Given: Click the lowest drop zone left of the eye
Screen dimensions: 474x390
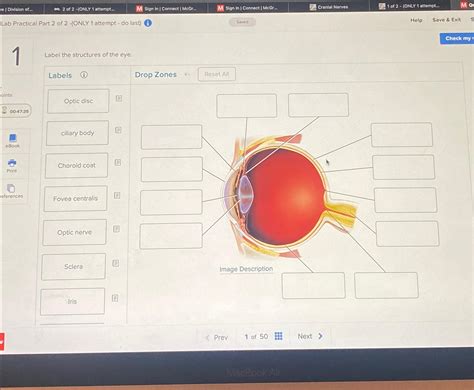Looking at the screenshot, I should coord(171,236).
